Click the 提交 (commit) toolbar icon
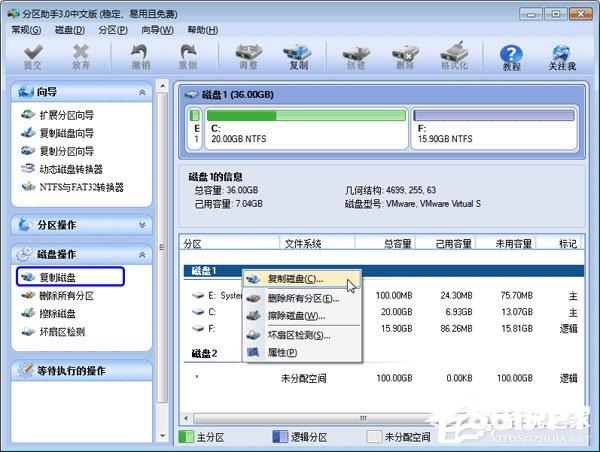The image size is (600, 452). [x=33, y=57]
